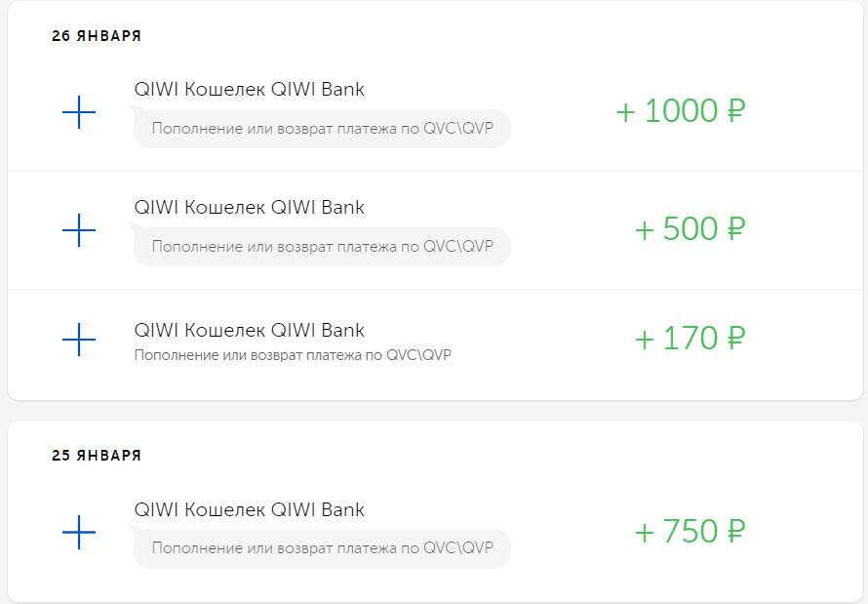Screen dimensions: 868x604
Task: Select the comment bubble in +500 ₽ row
Action: click(322, 247)
